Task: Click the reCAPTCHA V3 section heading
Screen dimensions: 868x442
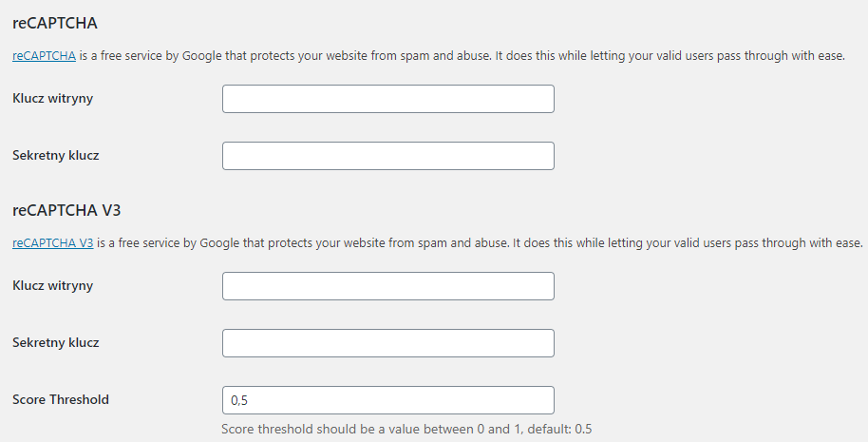Action: click(x=66, y=210)
